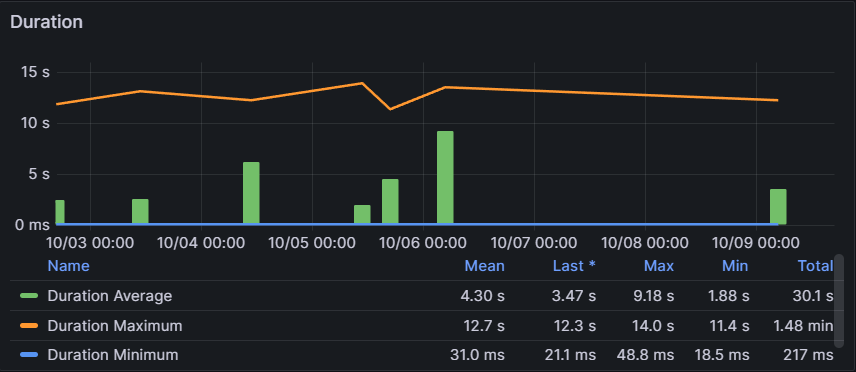The image size is (856, 372).
Task: Click the 10/08 00:00 x-axis label
Action: [645, 243]
